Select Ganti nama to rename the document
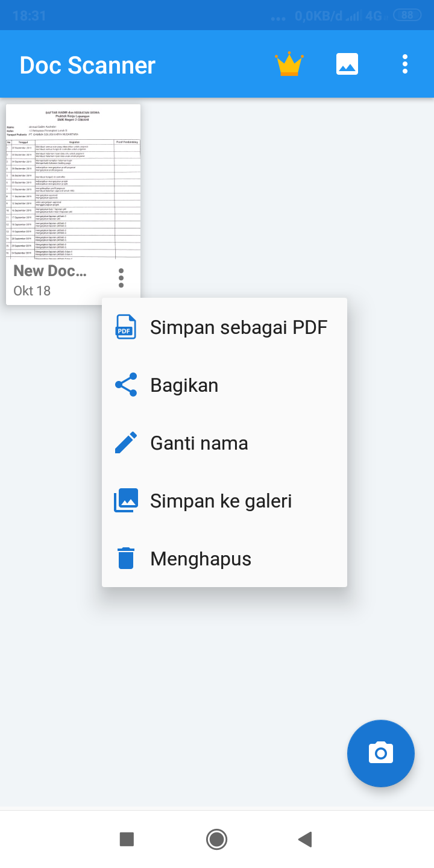Image resolution: width=434 pixels, height=868 pixels. [x=199, y=442]
